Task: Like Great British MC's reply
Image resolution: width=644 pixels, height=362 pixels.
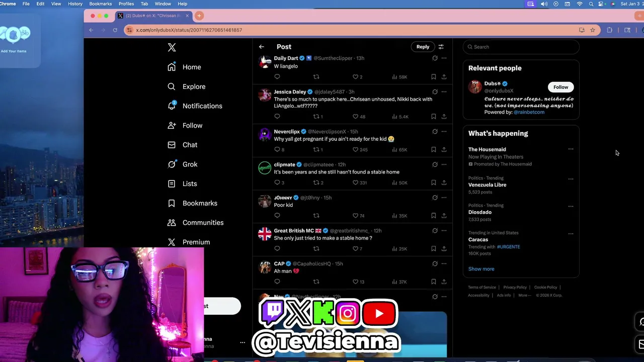Action: pos(355,249)
